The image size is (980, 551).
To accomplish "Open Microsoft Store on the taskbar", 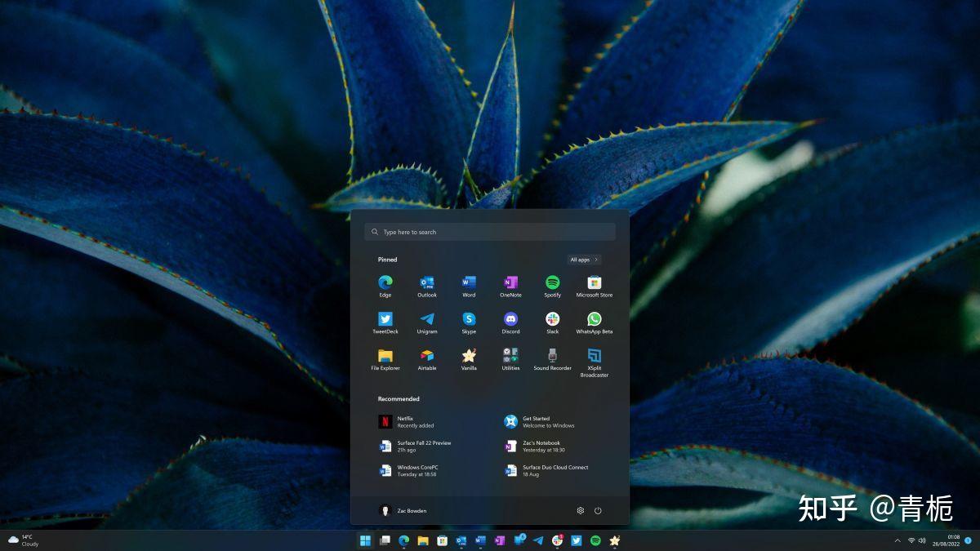I will [442, 540].
